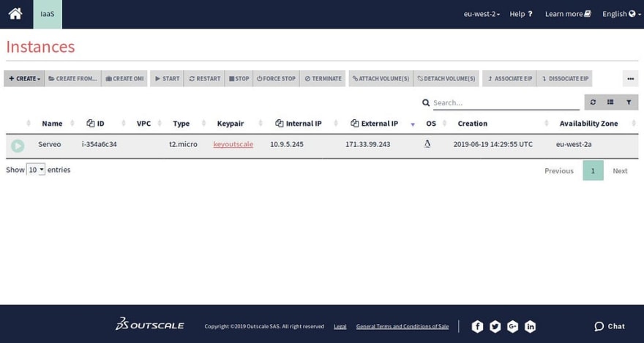This screenshot has height=343, width=644.
Task: Terminate the selected instance
Action: [323, 78]
